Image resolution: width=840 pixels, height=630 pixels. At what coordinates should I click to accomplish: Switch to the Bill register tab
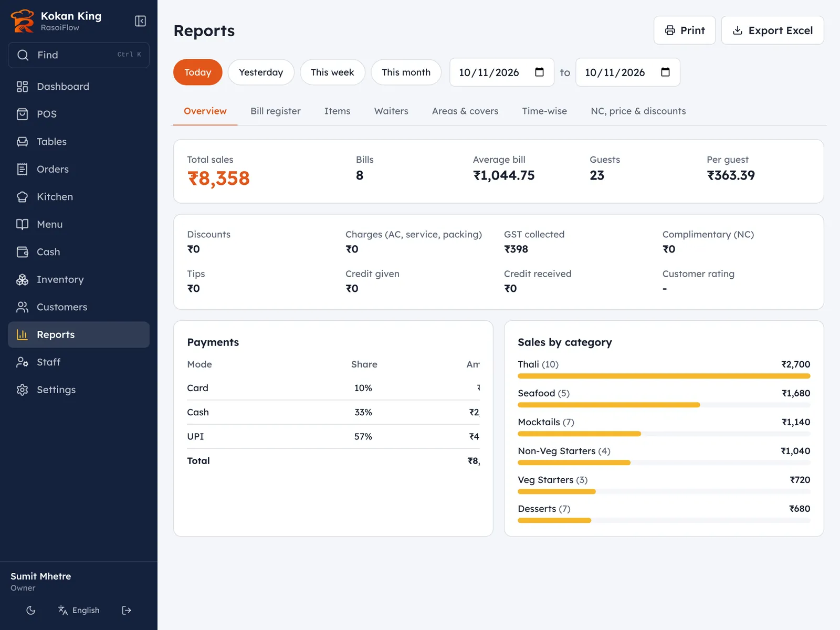point(276,111)
